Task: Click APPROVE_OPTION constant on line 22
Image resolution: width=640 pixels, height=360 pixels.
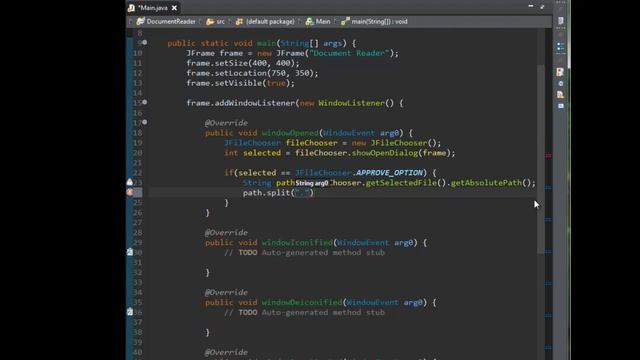Action: coord(389,173)
